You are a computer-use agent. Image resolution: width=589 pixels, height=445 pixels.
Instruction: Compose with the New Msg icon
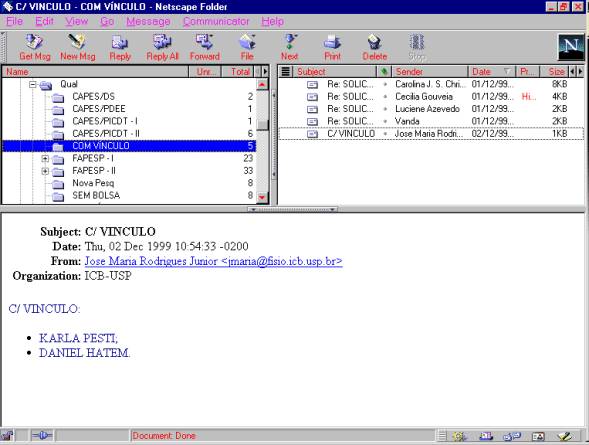click(x=77, y=47)
